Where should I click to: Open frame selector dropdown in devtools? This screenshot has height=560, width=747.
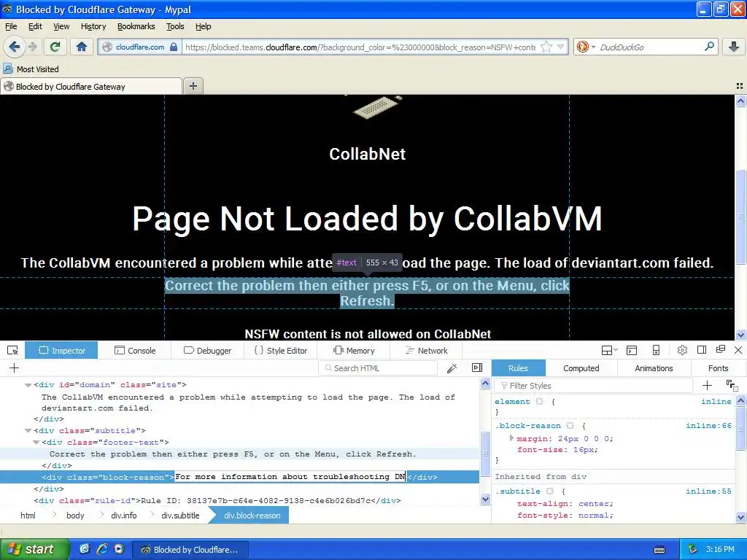[609, 351]
